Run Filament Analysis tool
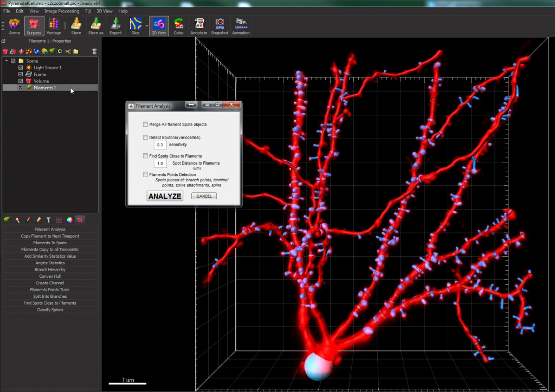Image resolution: width=555 pixels, height=392 pixels. [x=50, y=230]
